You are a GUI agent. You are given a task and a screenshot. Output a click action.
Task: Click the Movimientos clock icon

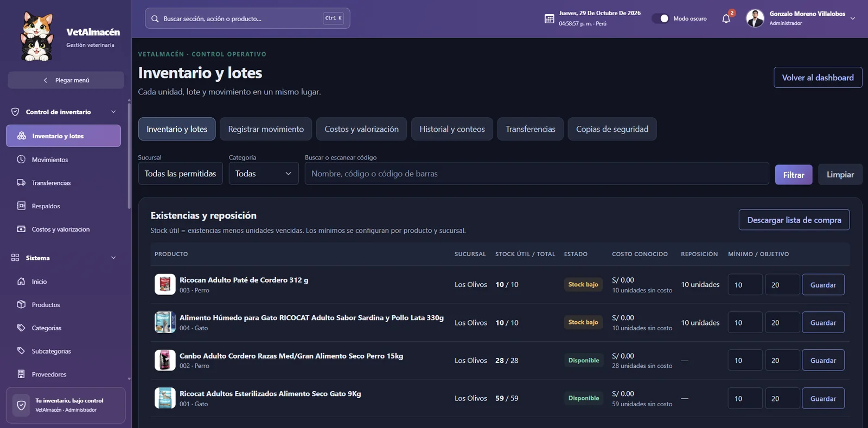click(21, 159)
